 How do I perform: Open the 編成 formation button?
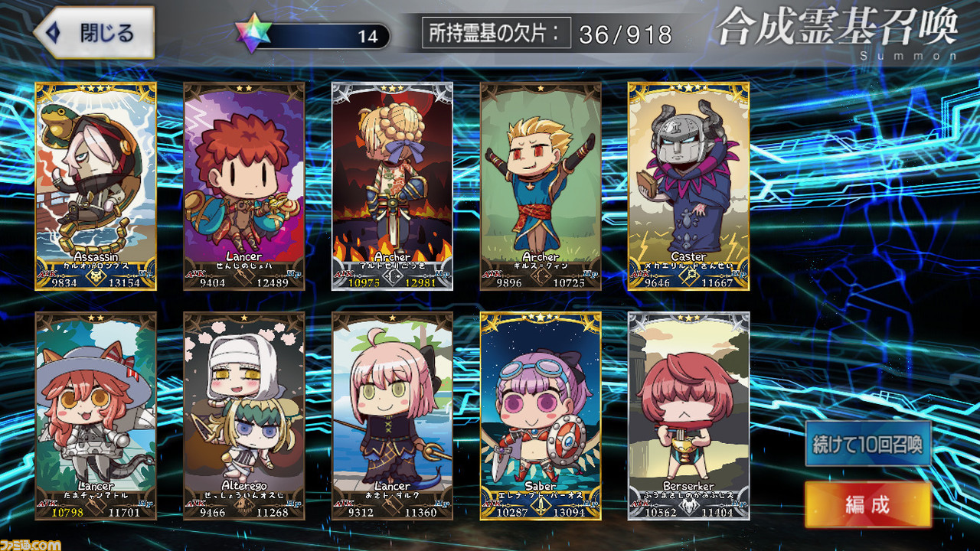pyautogui.click(x=867, y=504)
